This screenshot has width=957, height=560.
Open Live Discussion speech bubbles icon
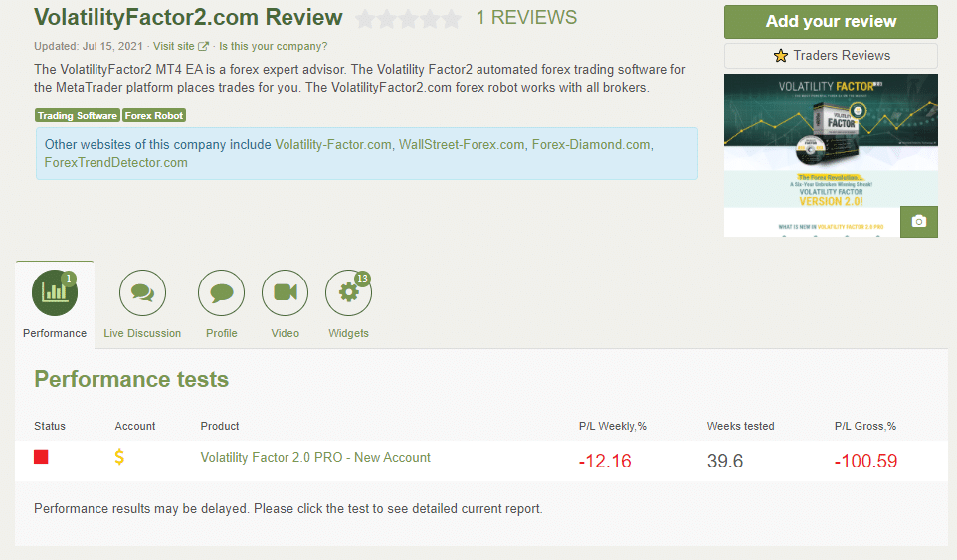point(142,292)
